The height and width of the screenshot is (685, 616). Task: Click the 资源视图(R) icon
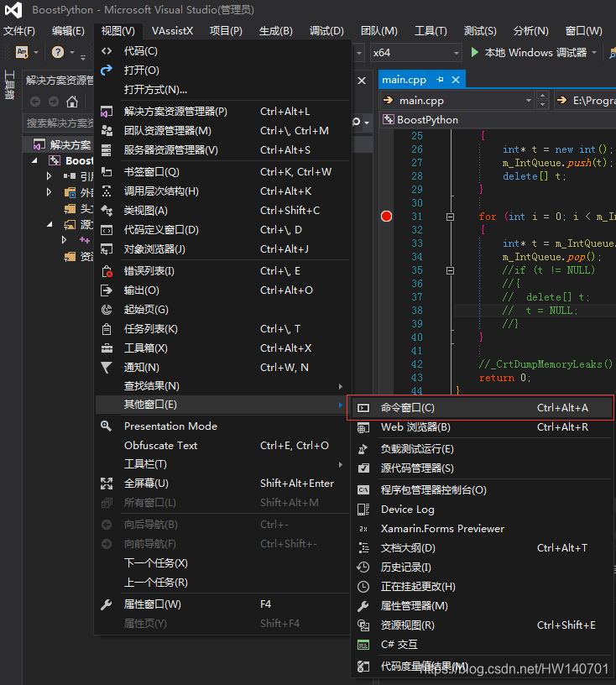[x=363, y=625]
